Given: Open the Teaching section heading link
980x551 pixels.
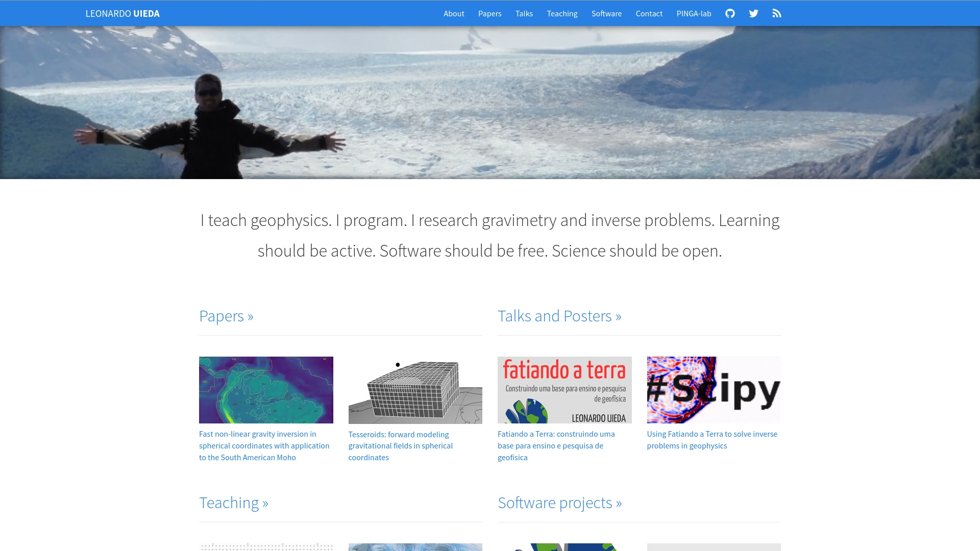Looking at the screenshot, I should (x=233, y=503).
